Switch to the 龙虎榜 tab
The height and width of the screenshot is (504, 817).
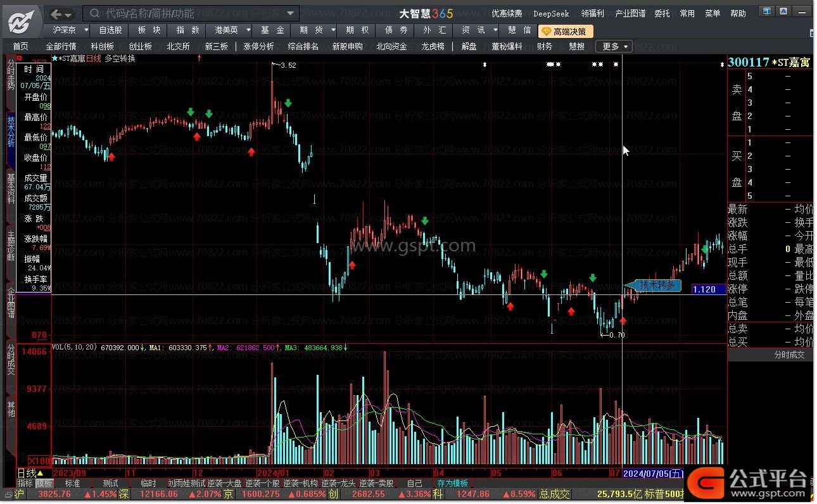(433, 46)
